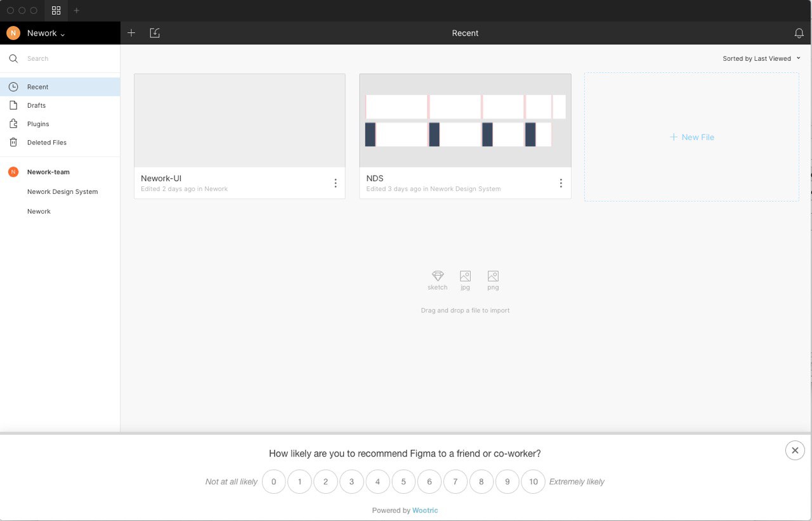Rate recommendation as 8

pos(481,482)
